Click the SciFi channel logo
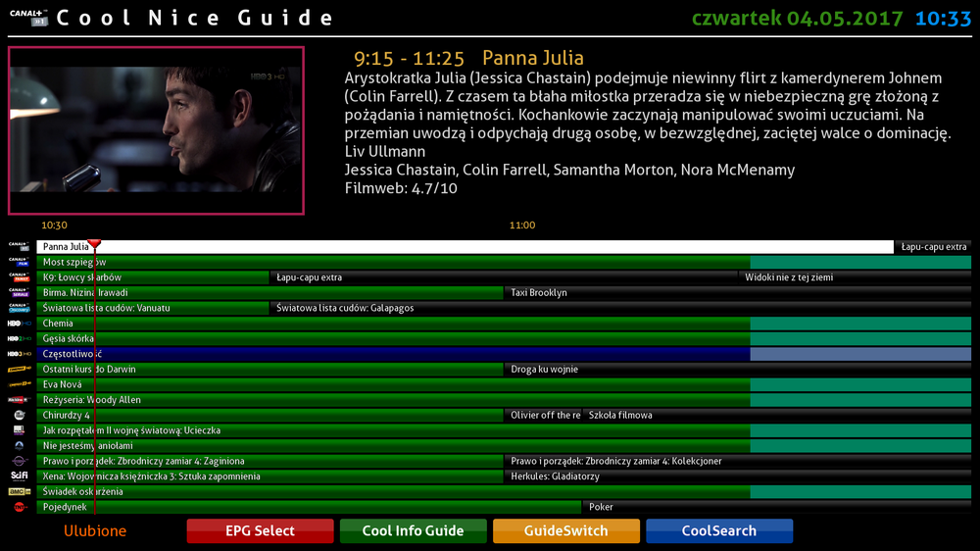The height and width of the screenshot is (551, 980). pyautogui.click(x=19, y=476)
